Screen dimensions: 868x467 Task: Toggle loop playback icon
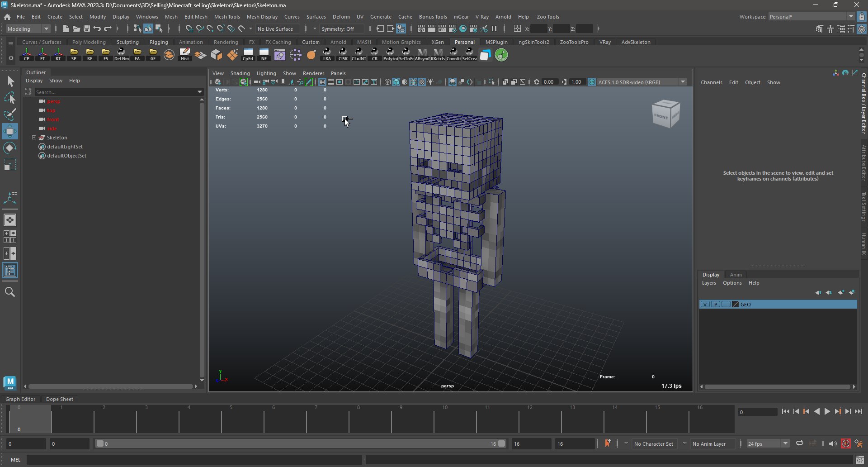800,443
